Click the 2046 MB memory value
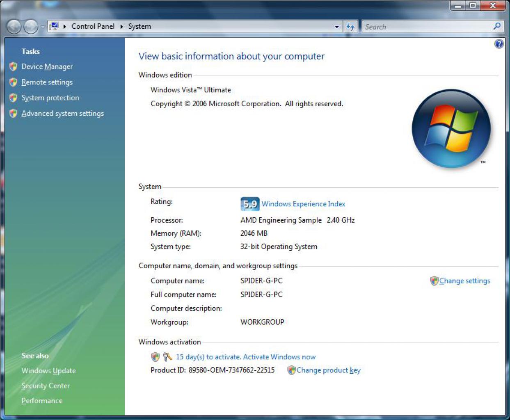Image resolution: width=510 pixels, height=420 pixels. pyautogui.click(x=254, y=233)
